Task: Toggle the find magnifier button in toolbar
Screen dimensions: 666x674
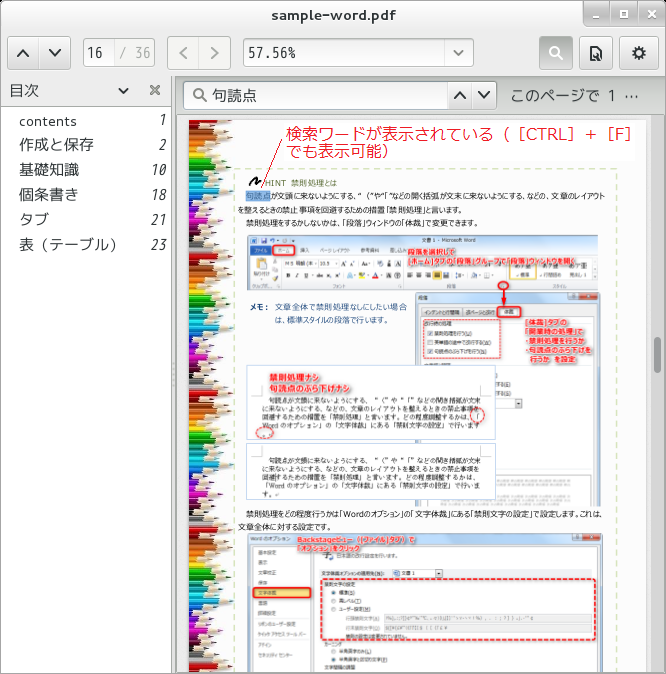Action: 557,52
